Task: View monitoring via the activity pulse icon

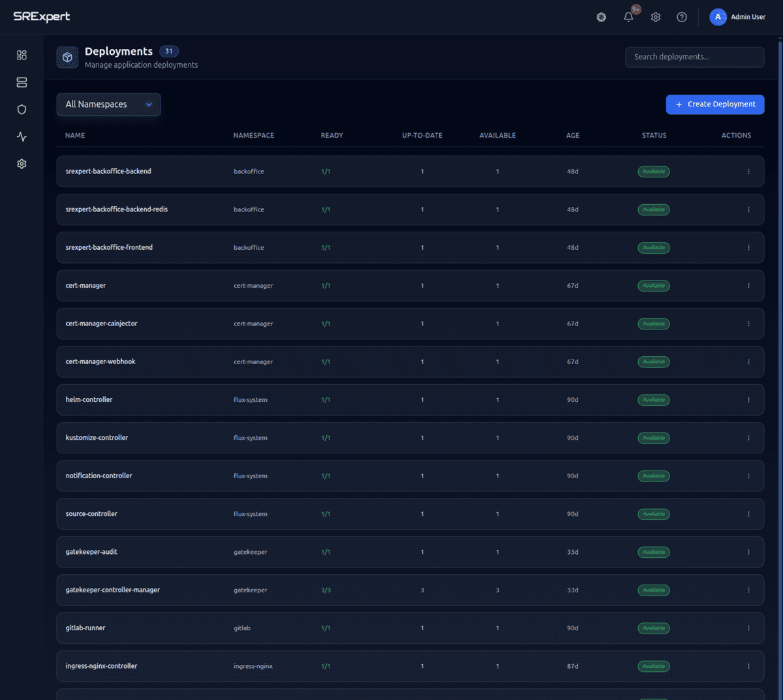Action: click(x=22, y=136)
